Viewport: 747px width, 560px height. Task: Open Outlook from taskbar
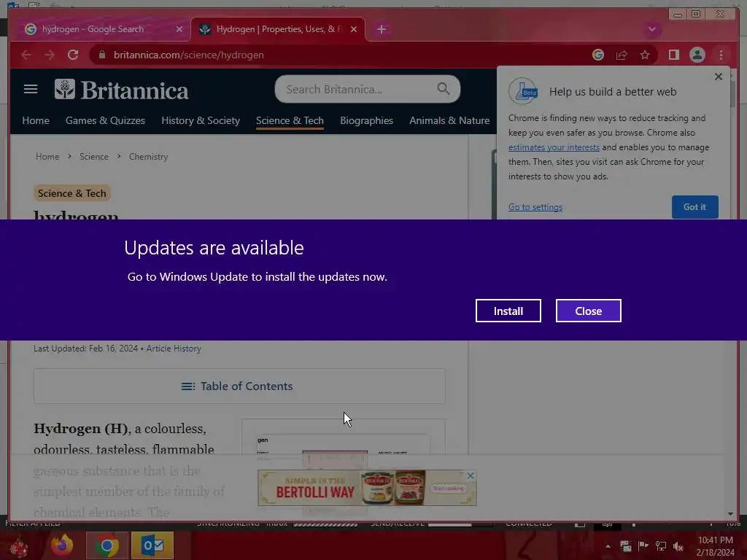tap(152, 545)
